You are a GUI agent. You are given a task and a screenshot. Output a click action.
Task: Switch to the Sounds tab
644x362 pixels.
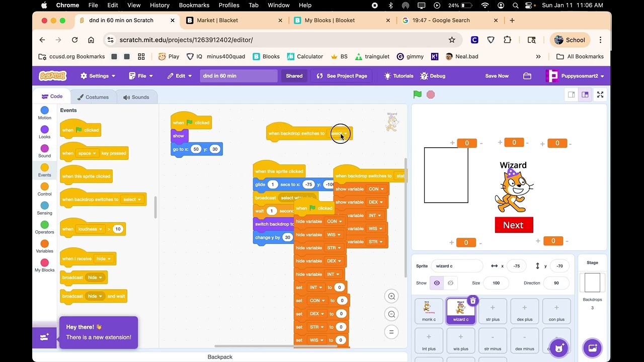pyautogui.click(x=136, y=97)
